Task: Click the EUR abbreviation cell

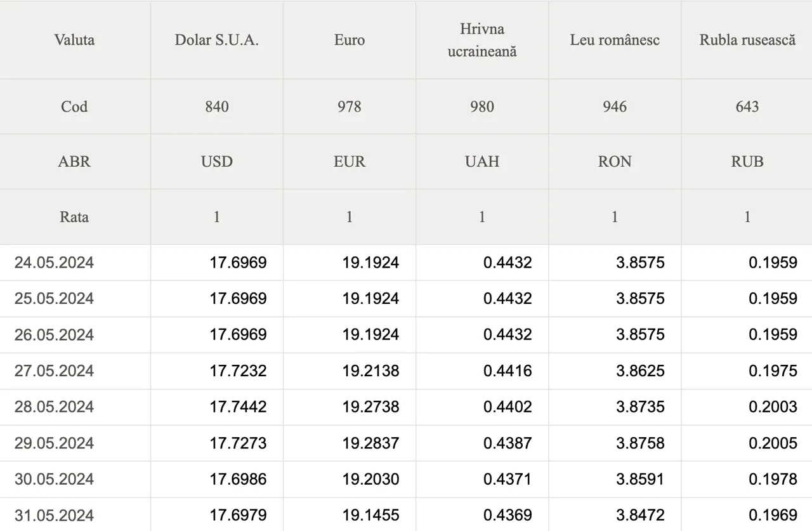Action: pyautogui.click(x=350, y=161)
